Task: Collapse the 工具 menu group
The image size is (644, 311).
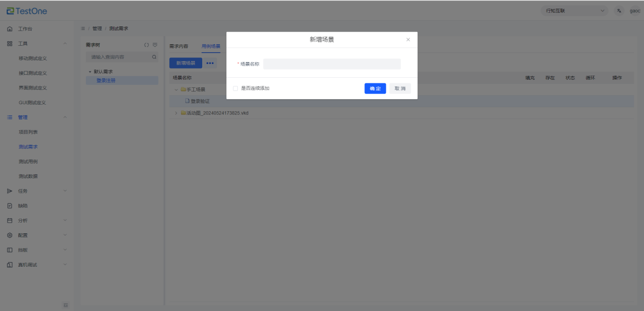Action: tap(65, 44)
